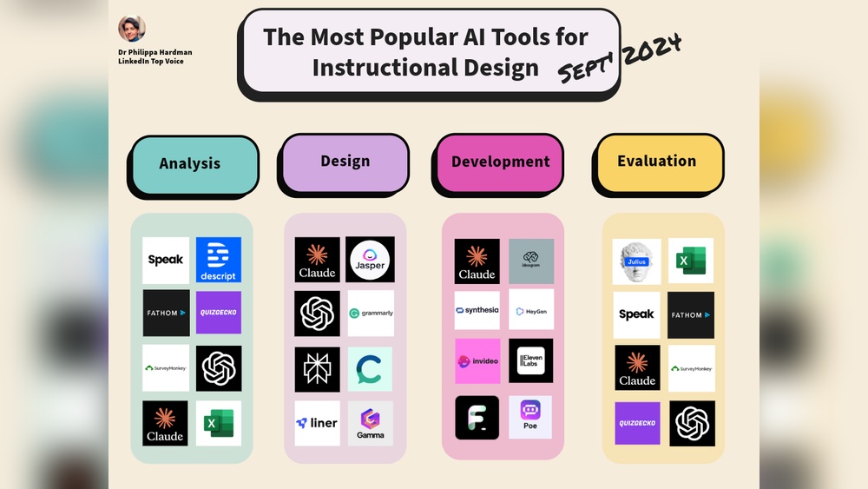Click the Claude logo in Development column
The width and height of the screenshot is (868, 489).
(477, 261)
